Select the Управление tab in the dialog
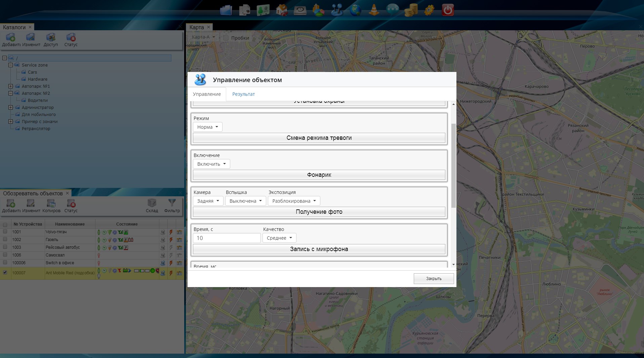The height and width of the screenshot is (358, 644). [207, 94]
